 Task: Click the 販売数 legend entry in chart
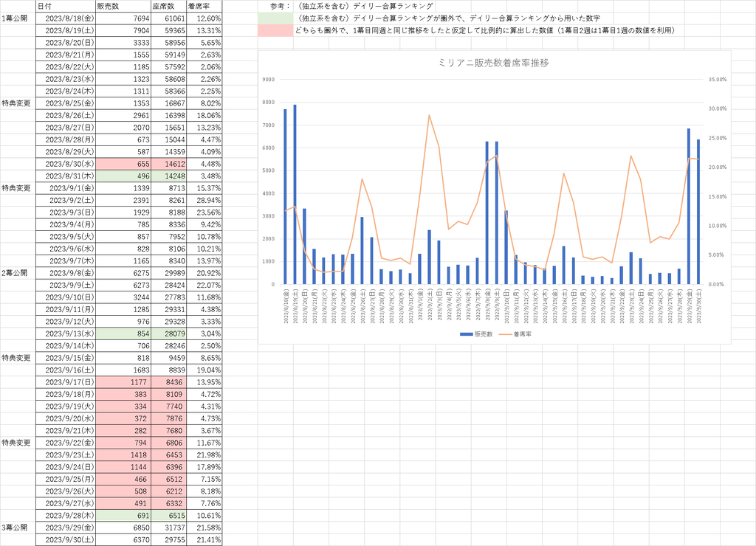476,334
